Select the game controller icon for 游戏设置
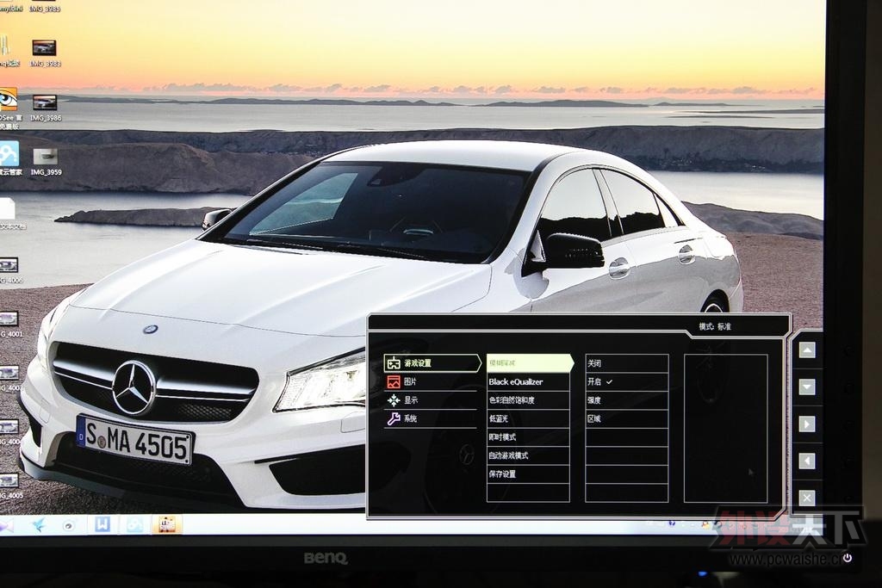Viewport: 882px width, 588px height. 393,363
